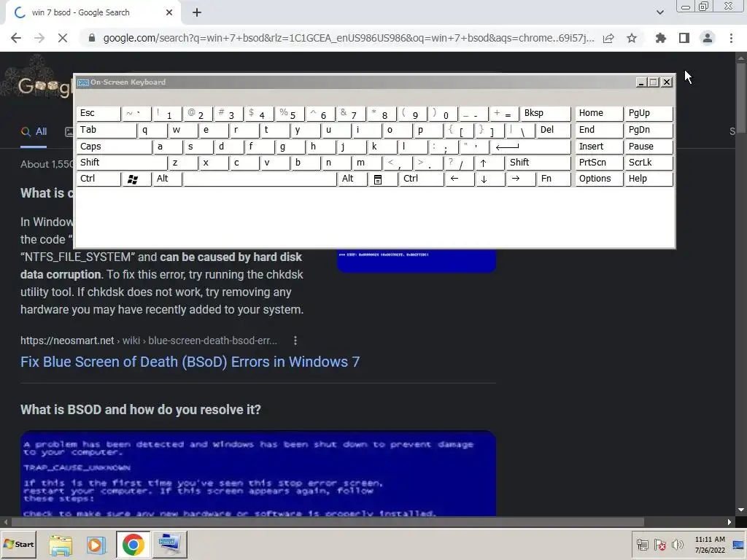The height and width of the screenshot is (560, 747).
Task: Click the right arrow key on keyboard
Action: tap(520, 179)
